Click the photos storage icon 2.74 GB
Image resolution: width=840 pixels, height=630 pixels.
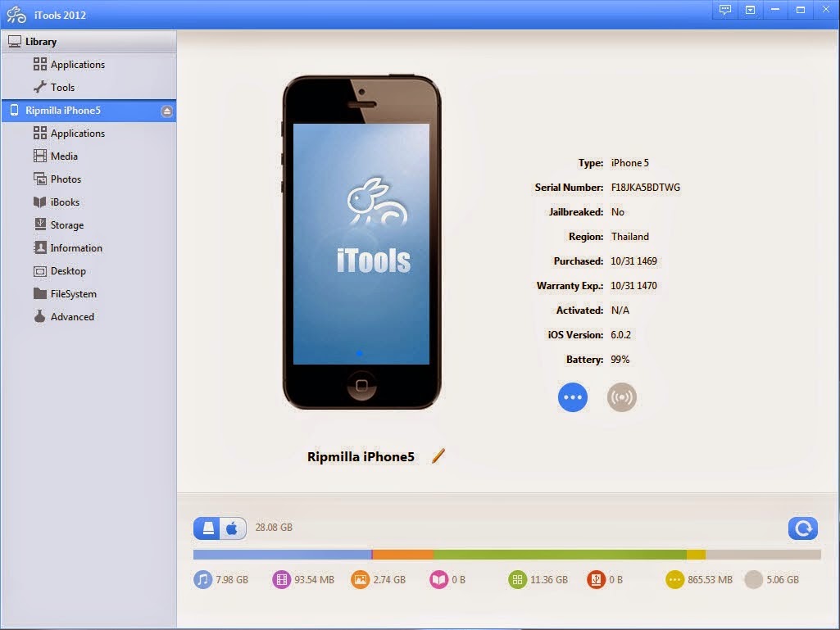point(360,580)
